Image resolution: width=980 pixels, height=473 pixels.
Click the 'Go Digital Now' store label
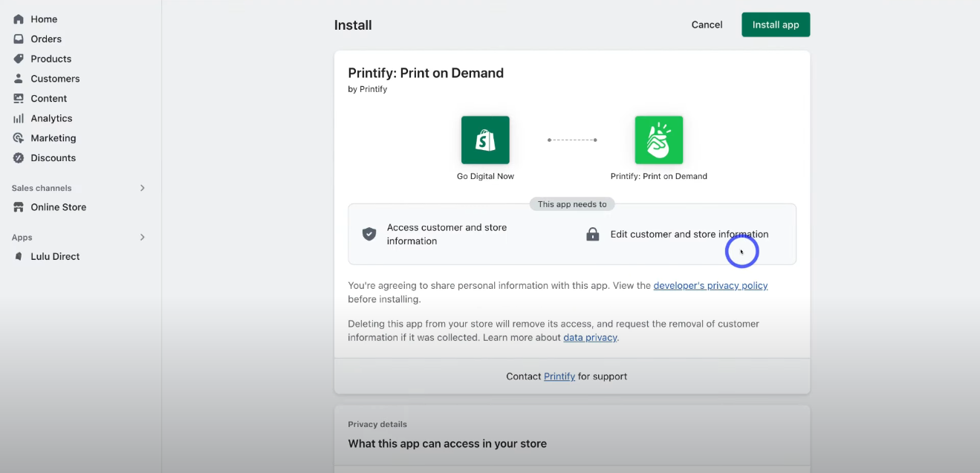485,177
